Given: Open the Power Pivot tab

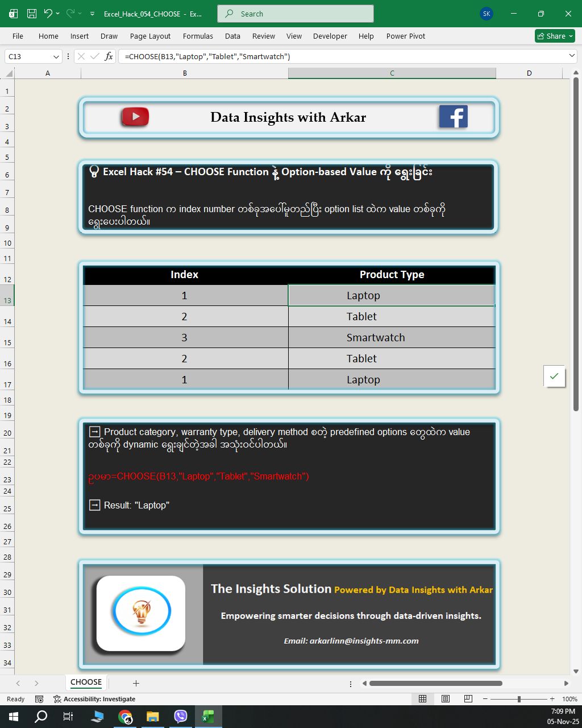Looking at the screenshot, I should 405,36.
